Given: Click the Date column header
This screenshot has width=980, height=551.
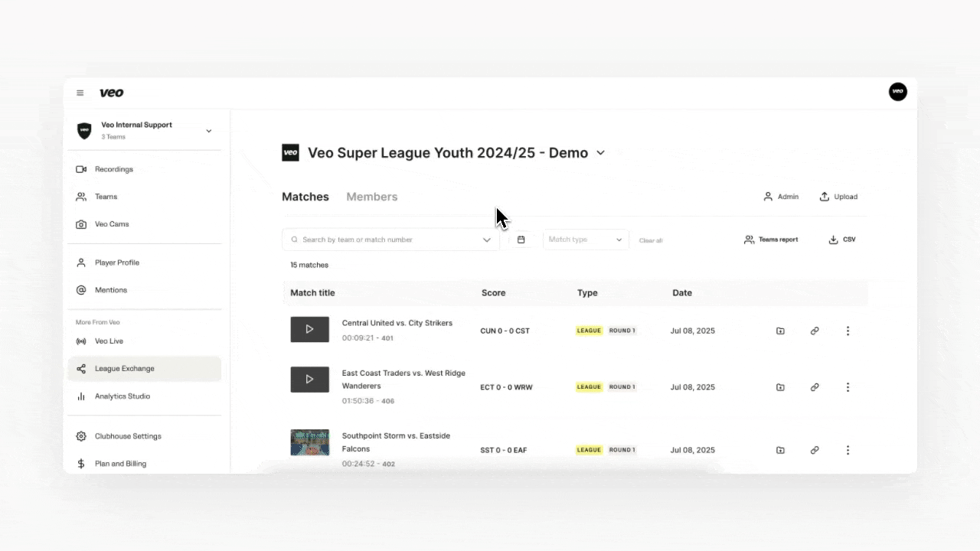Looking at the screenshot, I should 682,293.
